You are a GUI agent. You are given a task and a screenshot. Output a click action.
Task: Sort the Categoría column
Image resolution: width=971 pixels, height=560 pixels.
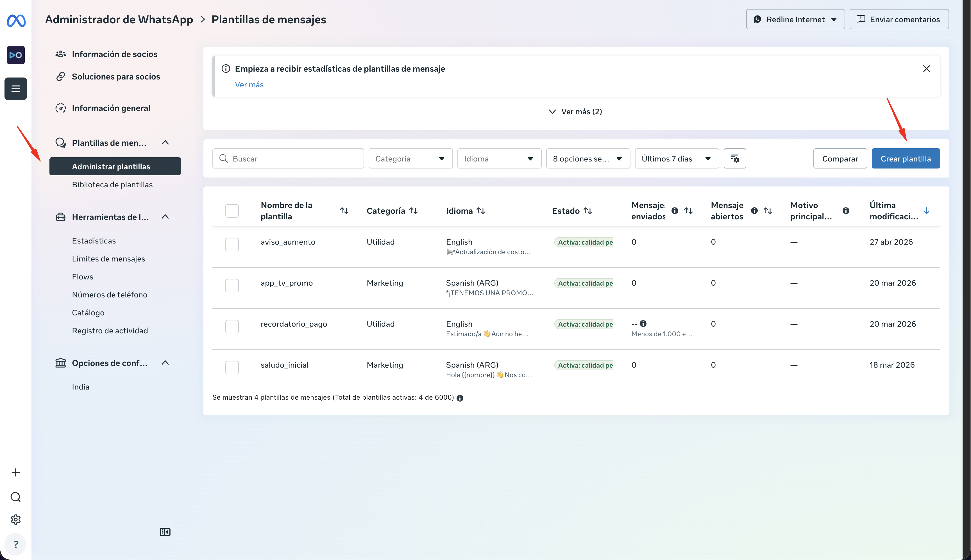click(414, 211)
